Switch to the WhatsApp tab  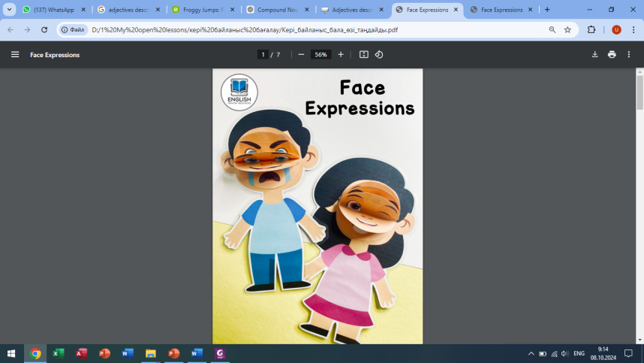click(54, 10)
